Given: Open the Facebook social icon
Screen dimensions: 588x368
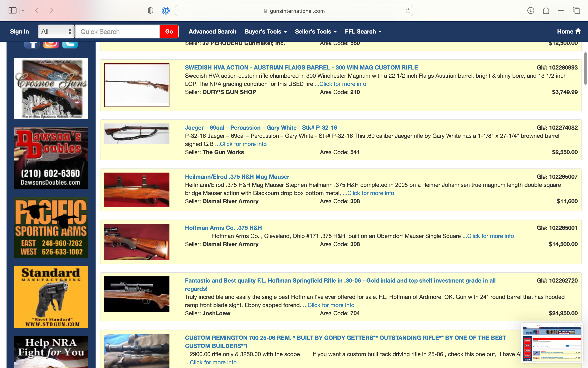Looking at the screenshot, I should pyautogui.click(x=32, y=45).
